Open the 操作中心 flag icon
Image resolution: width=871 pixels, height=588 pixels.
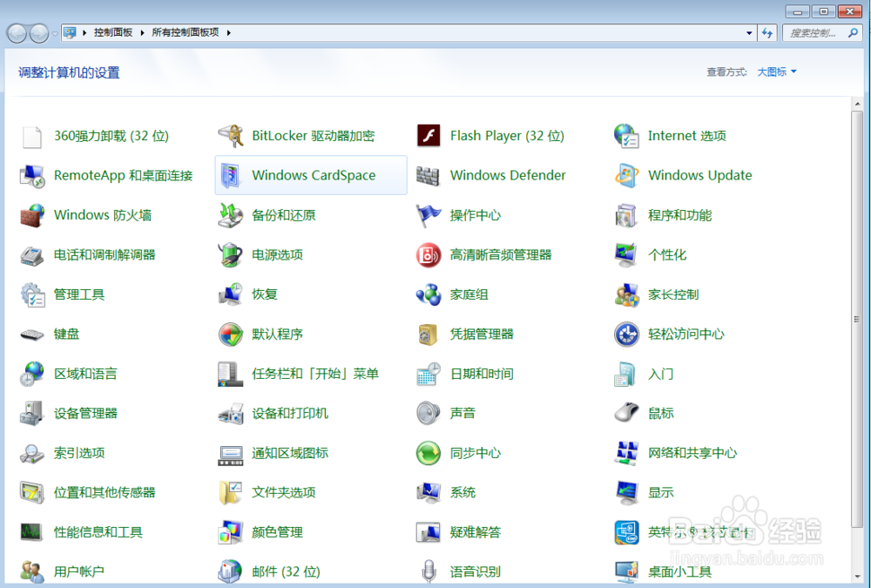429,215
